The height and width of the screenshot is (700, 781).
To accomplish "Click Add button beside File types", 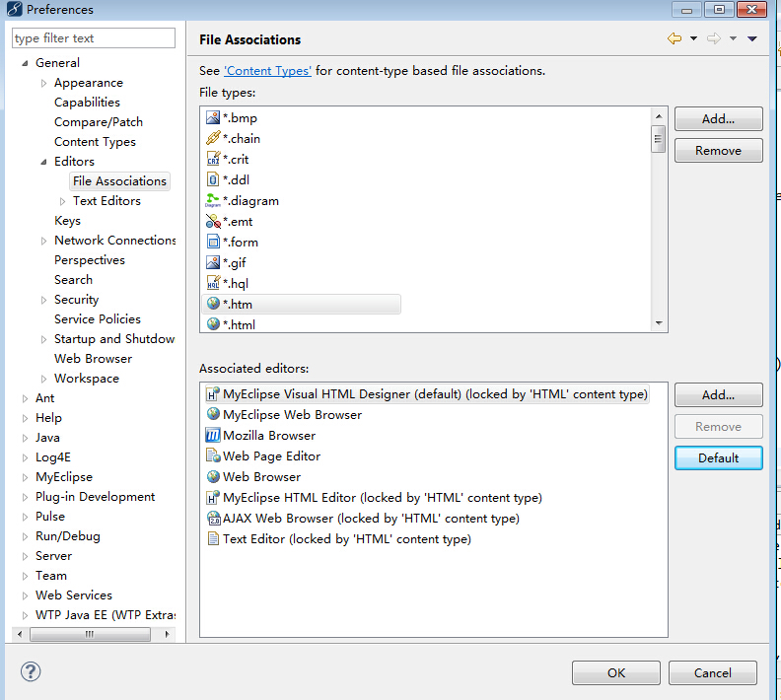I will (x=718, y=119).
